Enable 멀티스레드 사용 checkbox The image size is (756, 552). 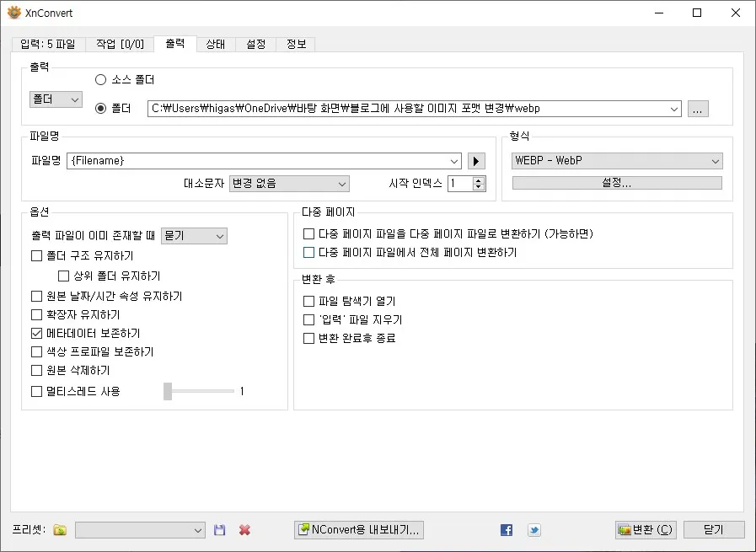tap(36, 392)
